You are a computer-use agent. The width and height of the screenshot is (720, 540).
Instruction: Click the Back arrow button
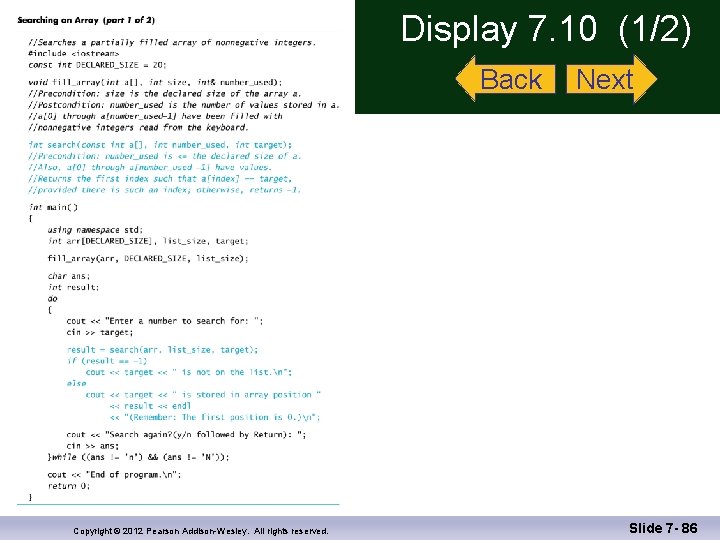(505, 79)
